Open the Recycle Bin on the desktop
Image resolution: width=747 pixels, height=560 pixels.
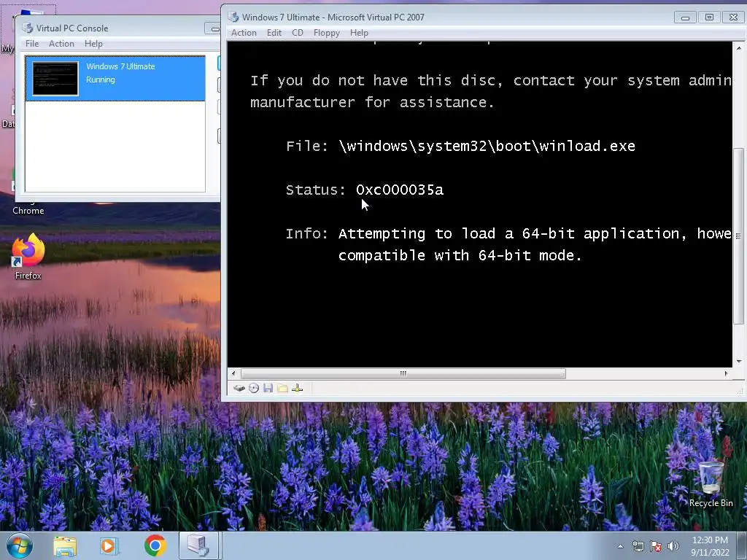click(711, 484)
